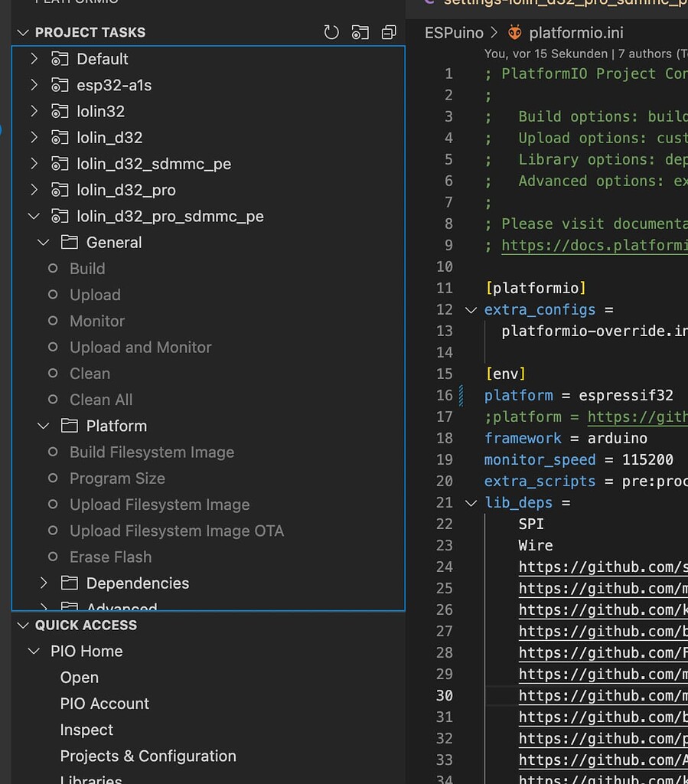Viewport: 688px width, 784px height.
Task: Click the lolin32 environment icon
Action: [x=60, y=112]
